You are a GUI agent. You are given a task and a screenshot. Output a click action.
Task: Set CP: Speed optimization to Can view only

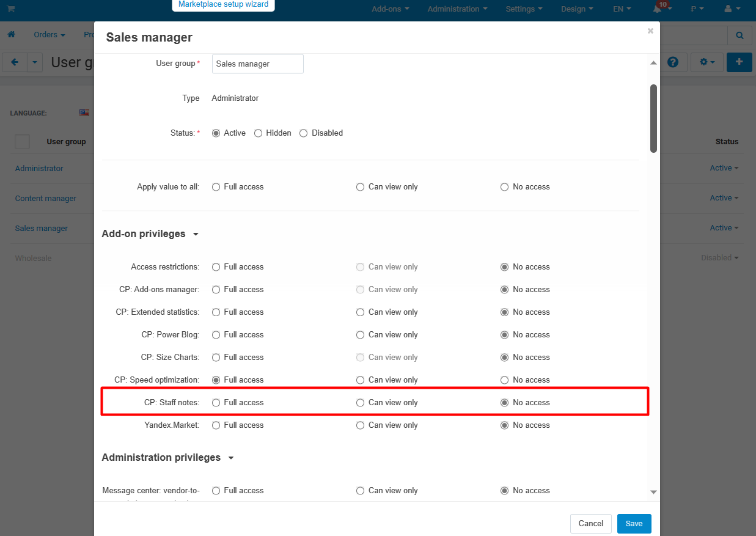point(360,380)
